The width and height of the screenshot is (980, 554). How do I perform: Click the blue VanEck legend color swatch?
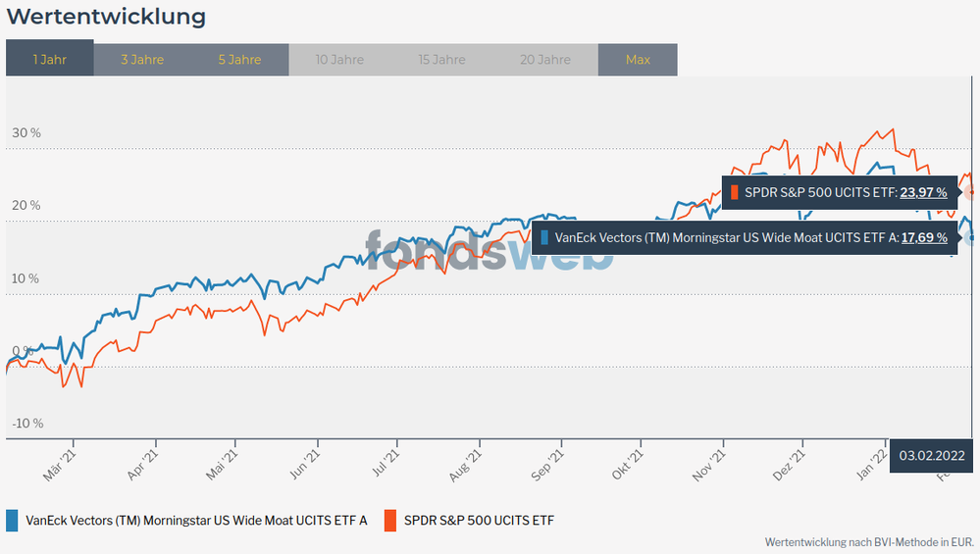12,520
